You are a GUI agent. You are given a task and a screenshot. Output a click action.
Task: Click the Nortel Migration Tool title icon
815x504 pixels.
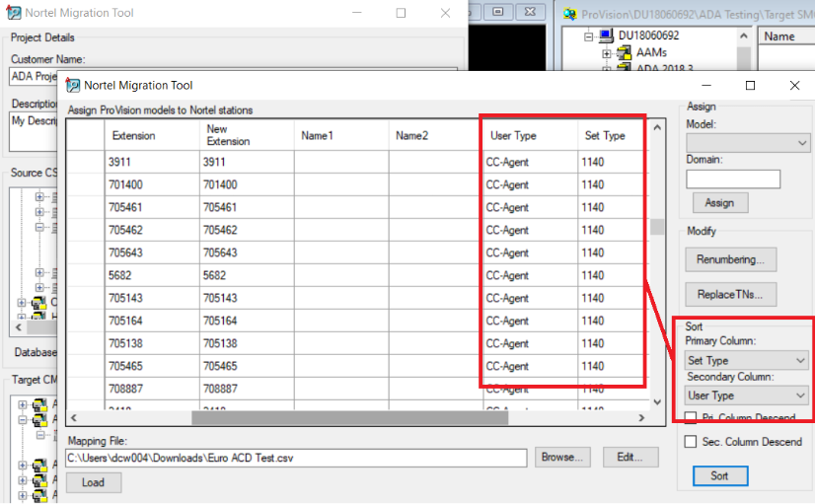coord(73,85)
